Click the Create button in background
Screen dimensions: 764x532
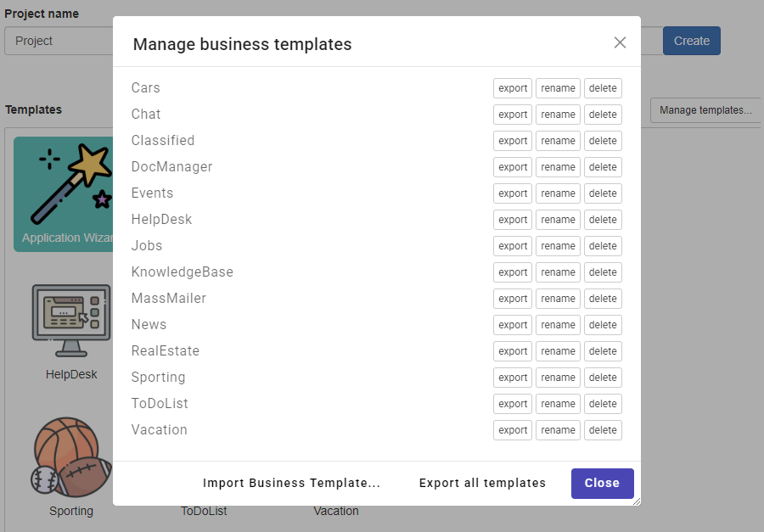[691, 41]
